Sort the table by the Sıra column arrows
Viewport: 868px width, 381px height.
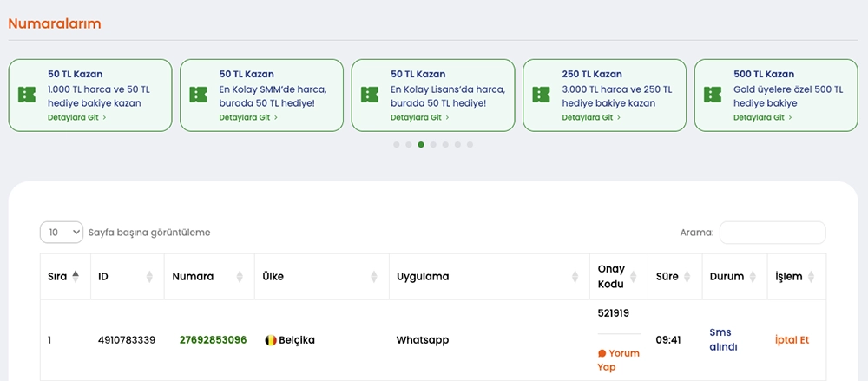pos(76,276)
